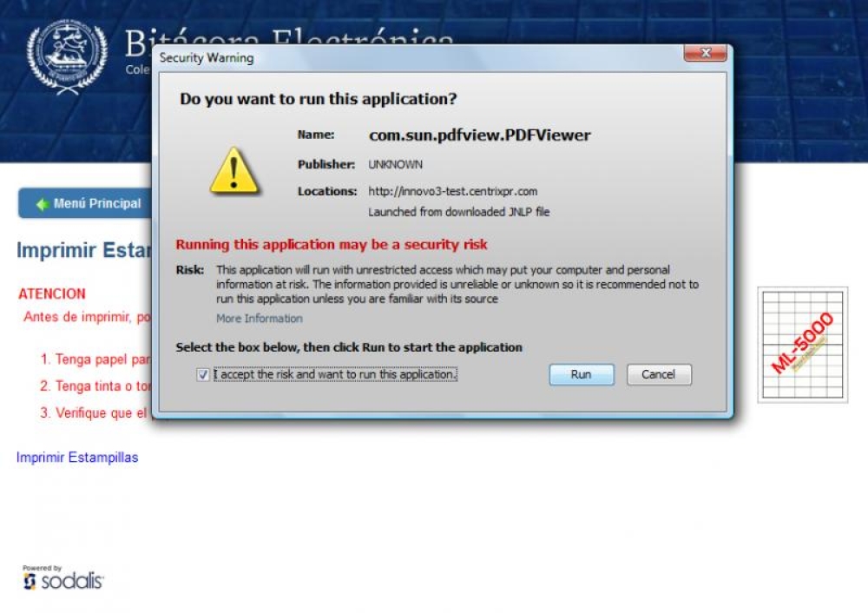868x613 pixels.
Task: Click the Imprimir Estampillas link
Action: pos(77,458)
